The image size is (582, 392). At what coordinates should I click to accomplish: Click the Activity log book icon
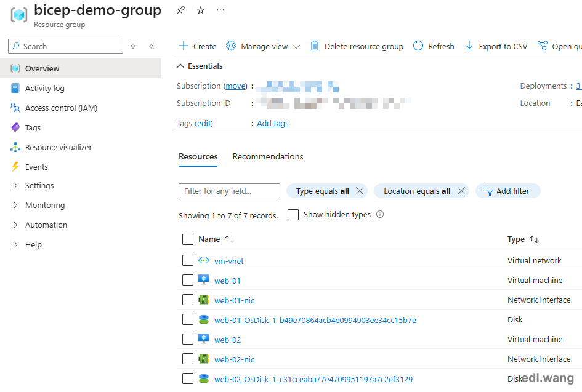pyautogui.click(x=15, y=88)
